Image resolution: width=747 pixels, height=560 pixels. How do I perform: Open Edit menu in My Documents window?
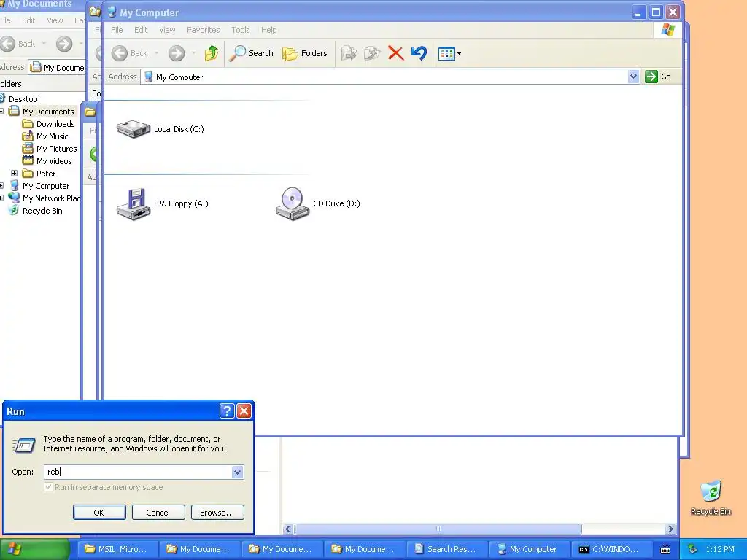28,20
